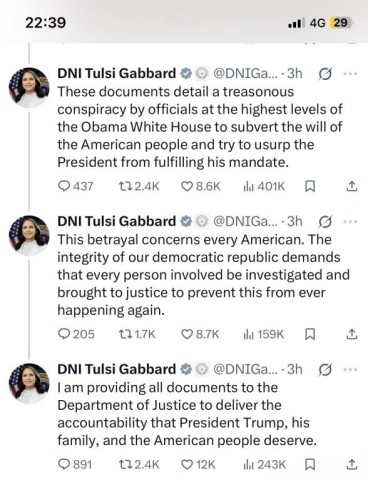
Task: Like the post with 8.7K likes
Action: point(200,334)
